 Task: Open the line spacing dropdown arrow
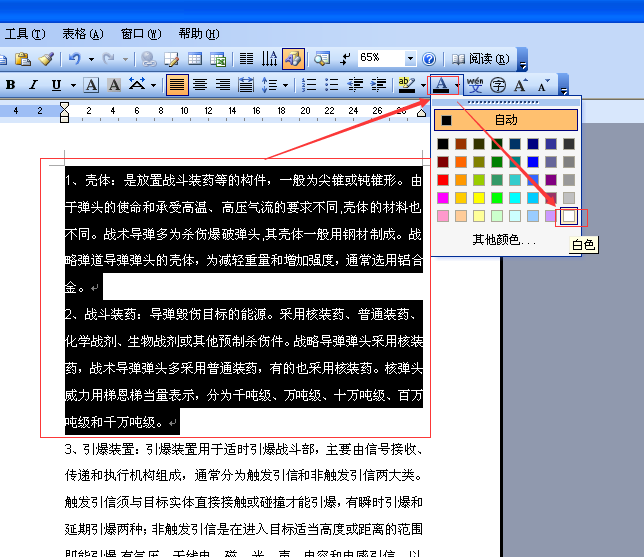285,85
